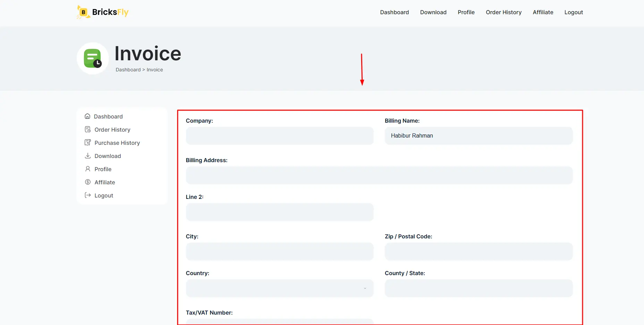This screenshot has height=325, width=644.
Task: Click the Country label
Action: tap(197, 273)
